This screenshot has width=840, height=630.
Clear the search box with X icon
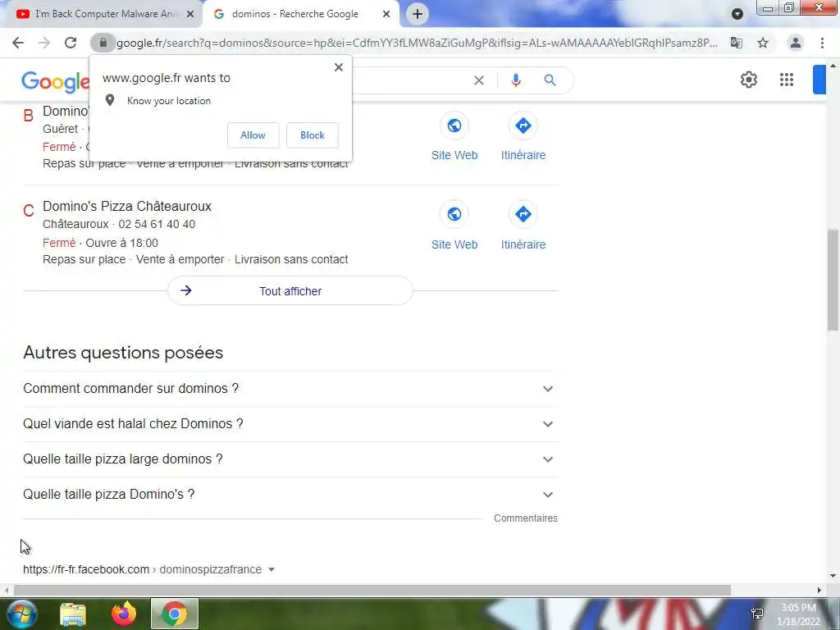tap(479, 80)
